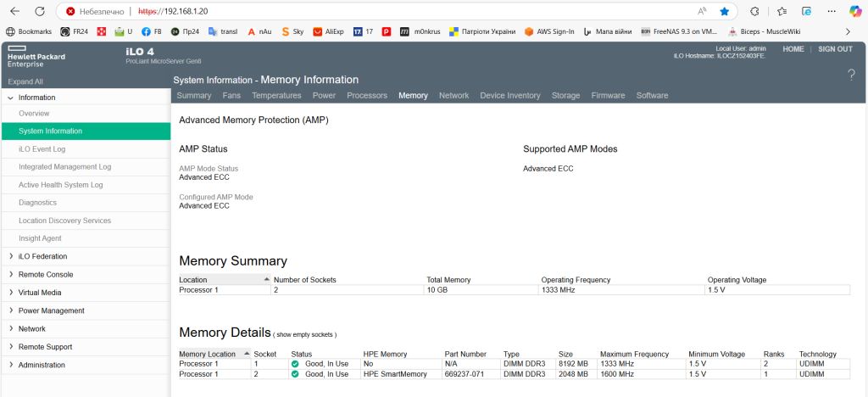Open Active Health System Log

[60, 185]
